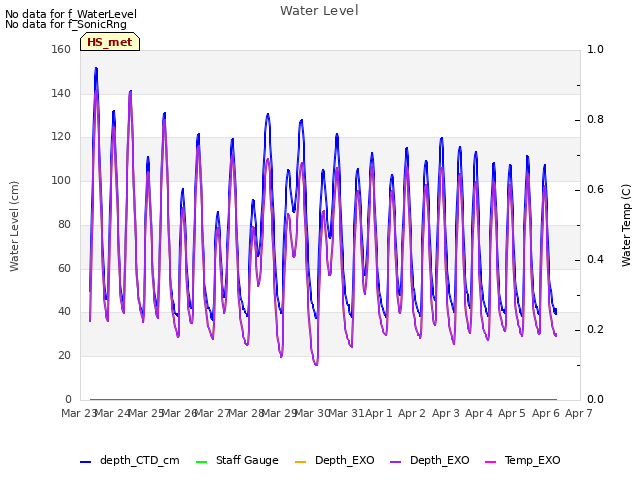Click the Apr 3 x-axis label
The width and height of the screenshot is (640, 480).
point(446,413)
